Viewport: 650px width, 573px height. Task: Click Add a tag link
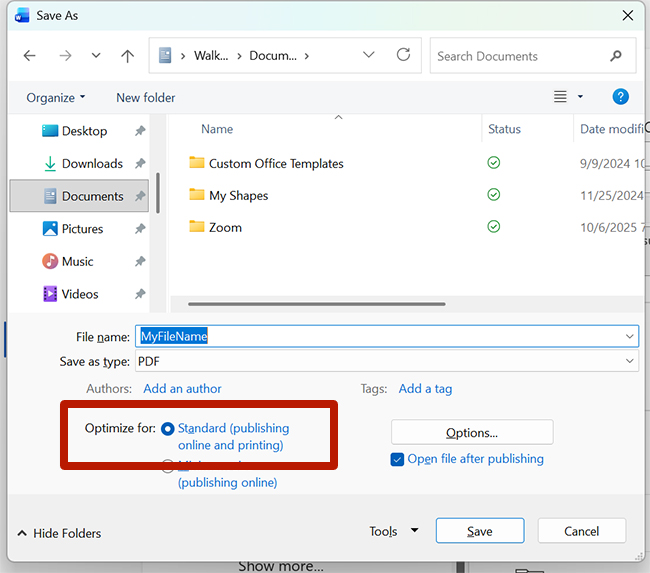pos(425,388)
